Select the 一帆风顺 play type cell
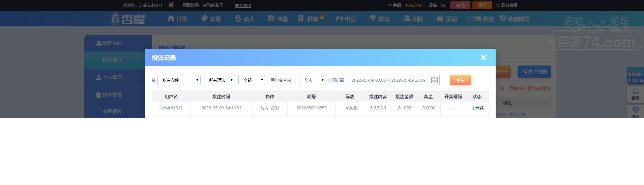 [350, 108]
